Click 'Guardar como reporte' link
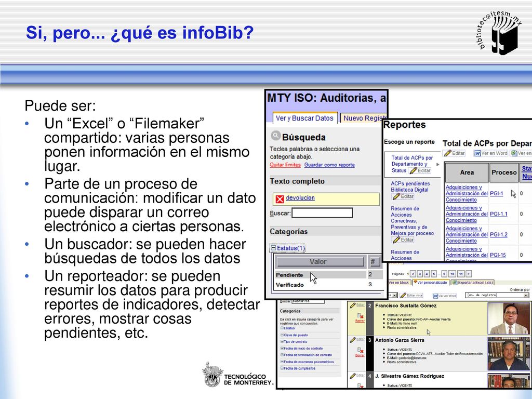 [x=329, y=165]
